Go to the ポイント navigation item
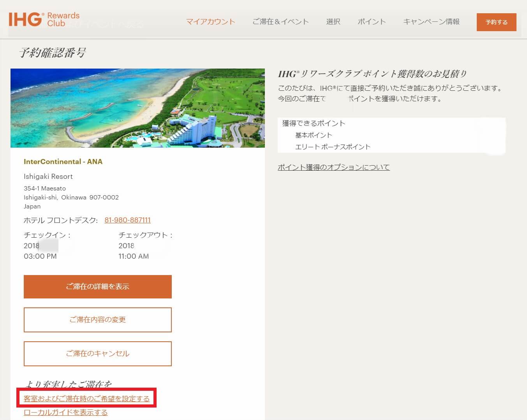 pos(372,22)
